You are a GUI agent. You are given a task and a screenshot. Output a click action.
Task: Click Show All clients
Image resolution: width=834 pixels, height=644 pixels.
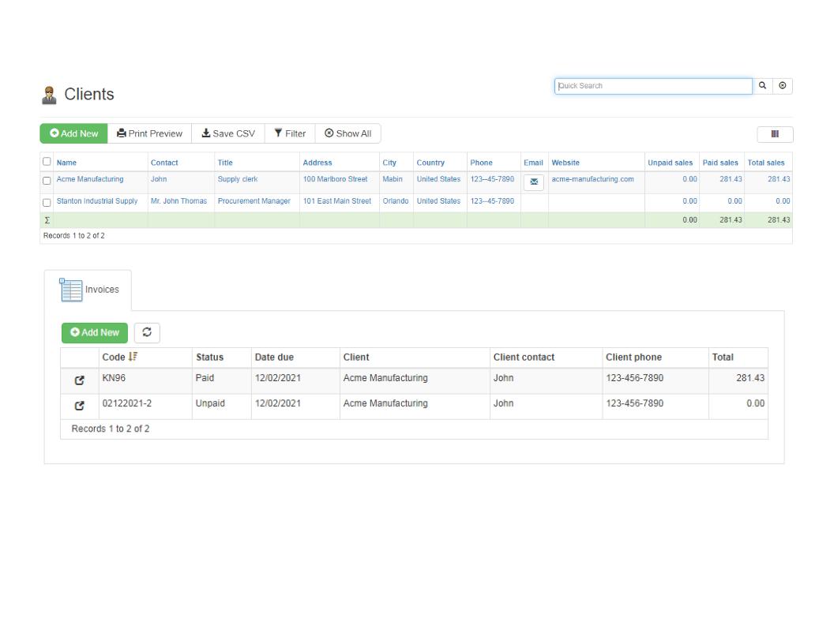[x=347, y=134]
